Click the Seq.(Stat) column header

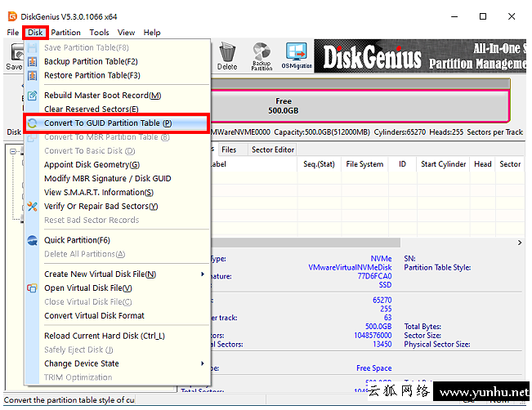tap(319, 164)
